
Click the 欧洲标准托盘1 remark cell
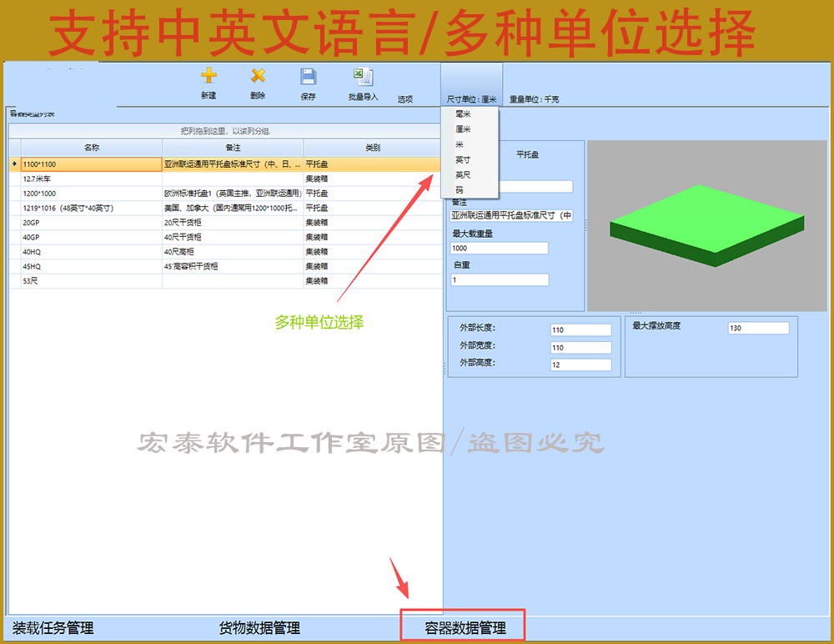click(x=233, y=194)
